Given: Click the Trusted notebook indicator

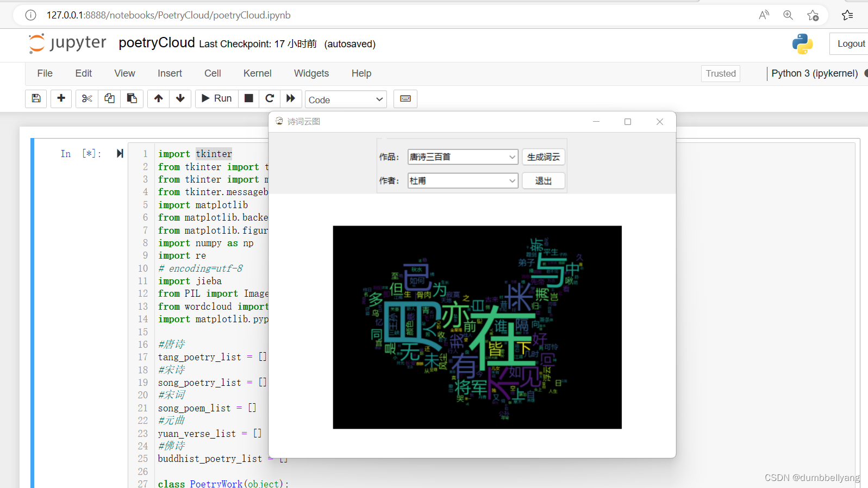Looking at the screenshot, I should pyautogui.click(x=721, y=73).
